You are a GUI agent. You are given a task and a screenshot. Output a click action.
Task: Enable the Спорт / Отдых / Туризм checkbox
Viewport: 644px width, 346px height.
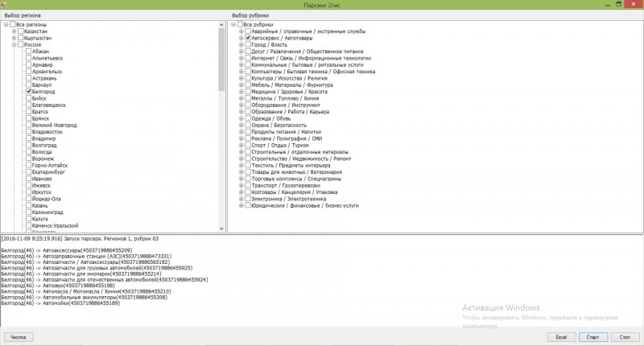tap(248, 145)
